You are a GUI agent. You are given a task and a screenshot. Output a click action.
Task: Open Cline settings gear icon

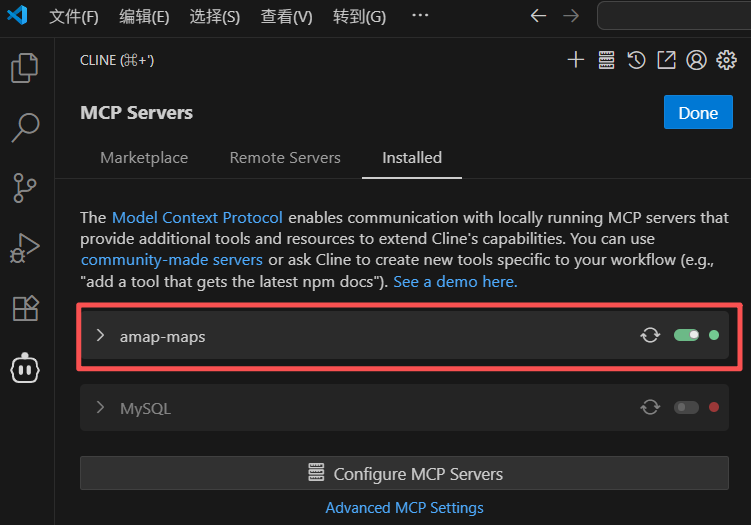point(727,60)
